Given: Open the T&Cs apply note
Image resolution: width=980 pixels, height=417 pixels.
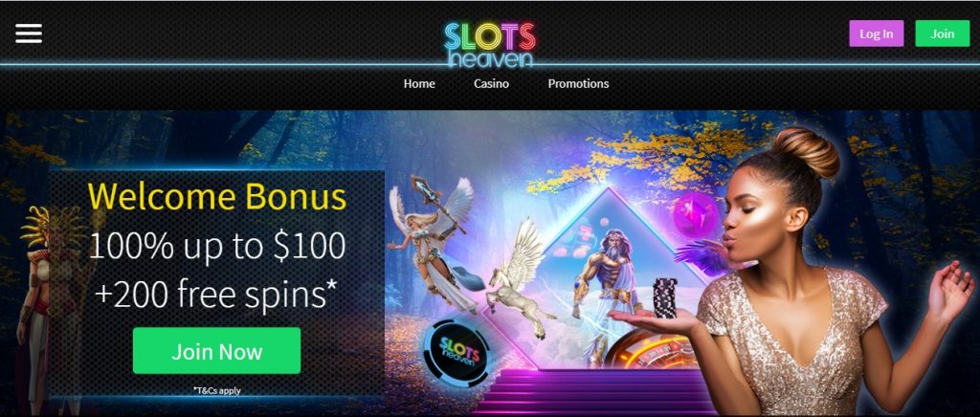Looking at the screenshot, I should click(x=217, y=391).
